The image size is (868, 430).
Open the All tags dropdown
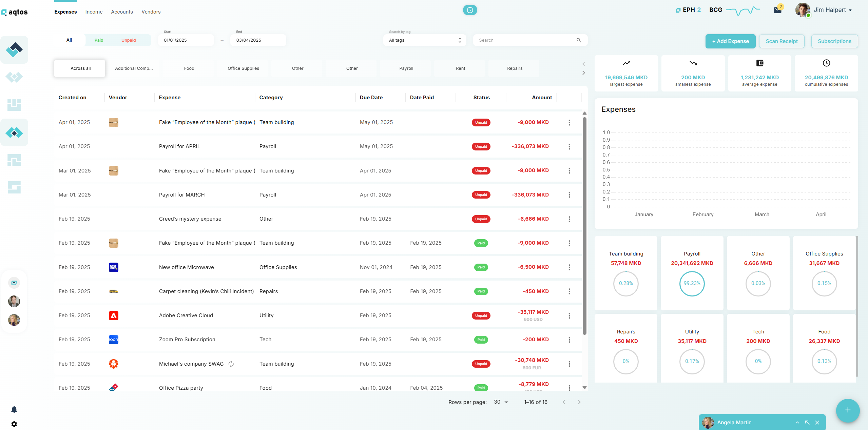(x=425, y=40)
